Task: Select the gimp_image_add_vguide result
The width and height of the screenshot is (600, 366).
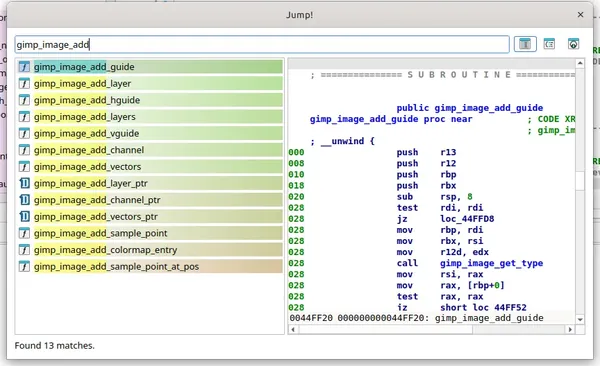Action: (150, 133)
